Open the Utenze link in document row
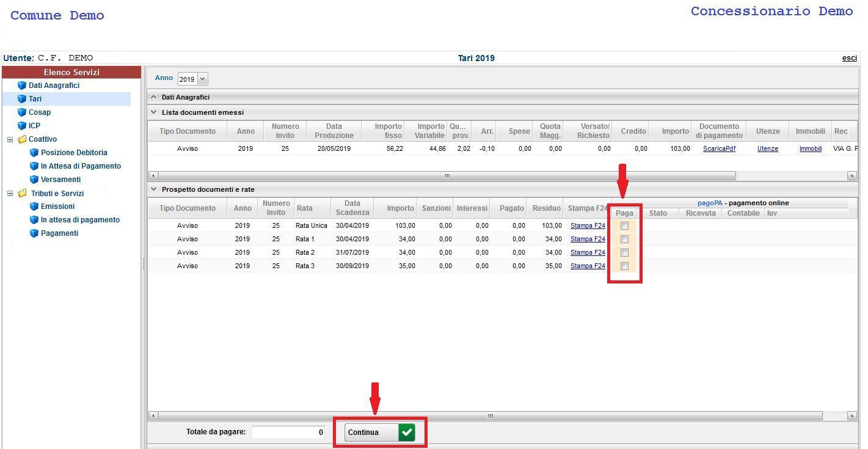Viewport: 868px width, 449px height. (768, 148)
